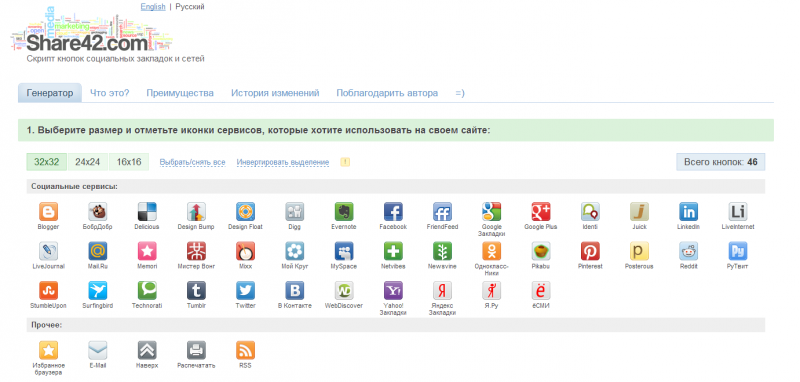Select the Delicious icon
800x382 pixels.
[x=147, y=211]
